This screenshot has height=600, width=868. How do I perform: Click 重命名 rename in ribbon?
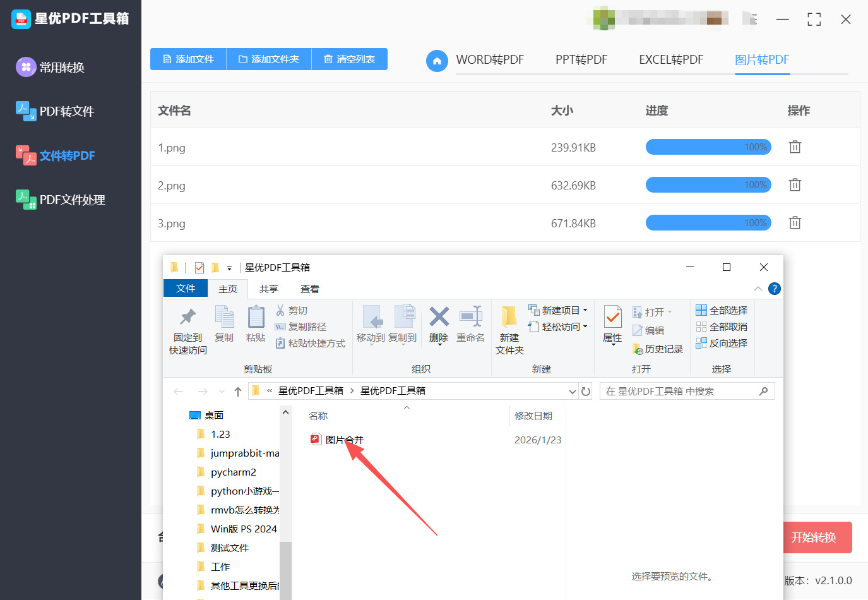tap(470, 325)
